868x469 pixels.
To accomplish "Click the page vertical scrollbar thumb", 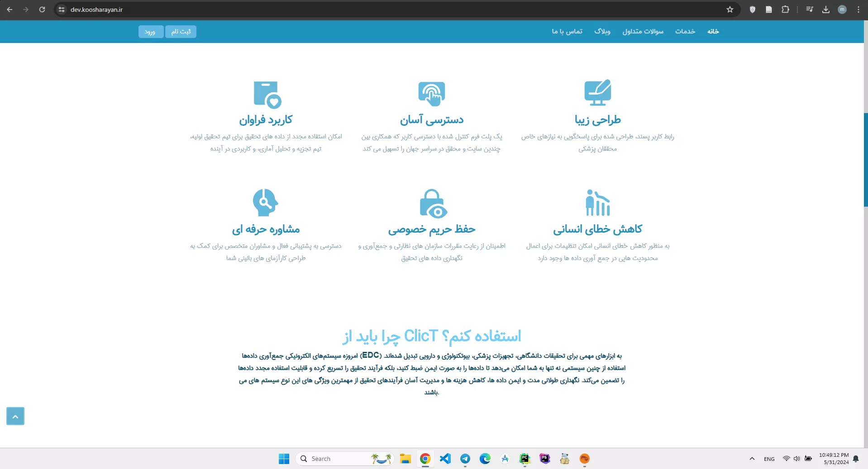I will click(865, 160).
